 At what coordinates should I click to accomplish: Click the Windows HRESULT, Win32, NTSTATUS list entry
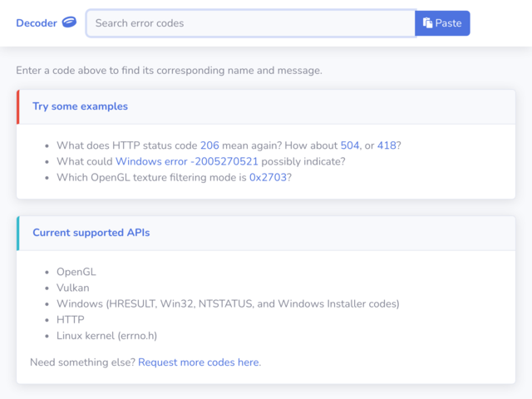click(228, 303)
